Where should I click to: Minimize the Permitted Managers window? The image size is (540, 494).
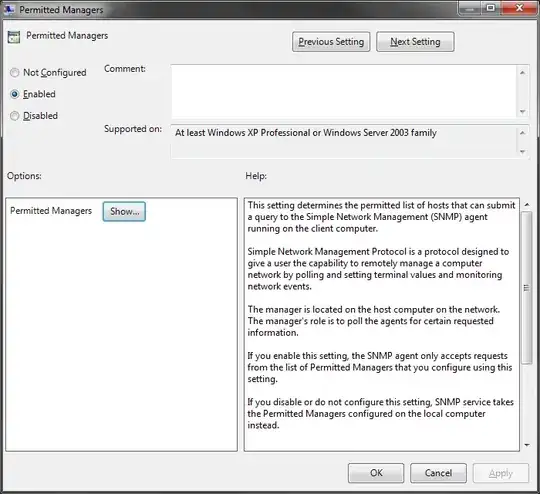(470, 8)
